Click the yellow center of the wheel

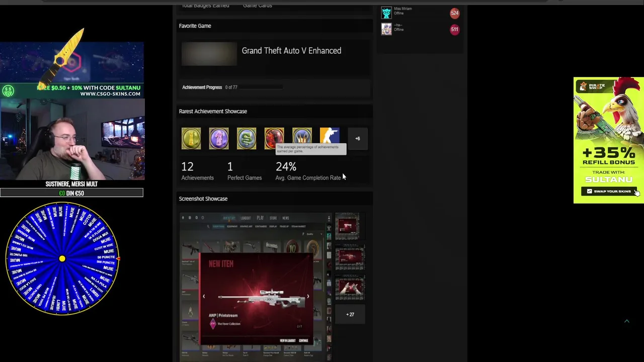click(62, 258)
